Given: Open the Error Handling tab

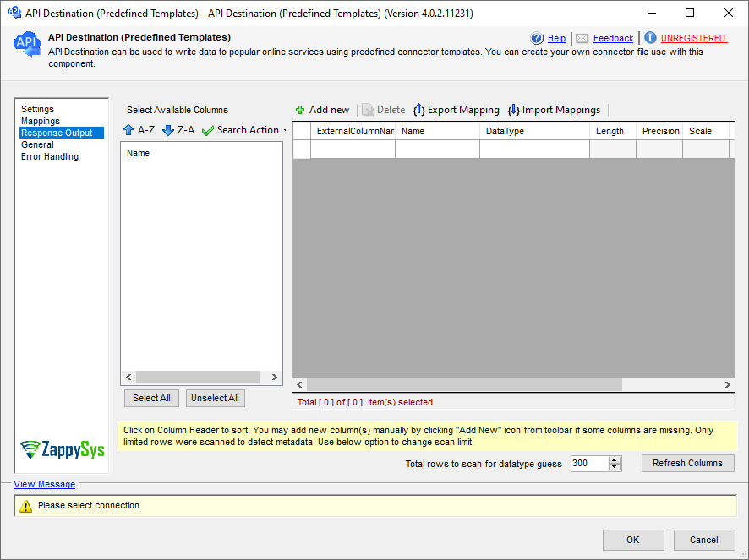Looking at the screenshot, I should [50, 156].
